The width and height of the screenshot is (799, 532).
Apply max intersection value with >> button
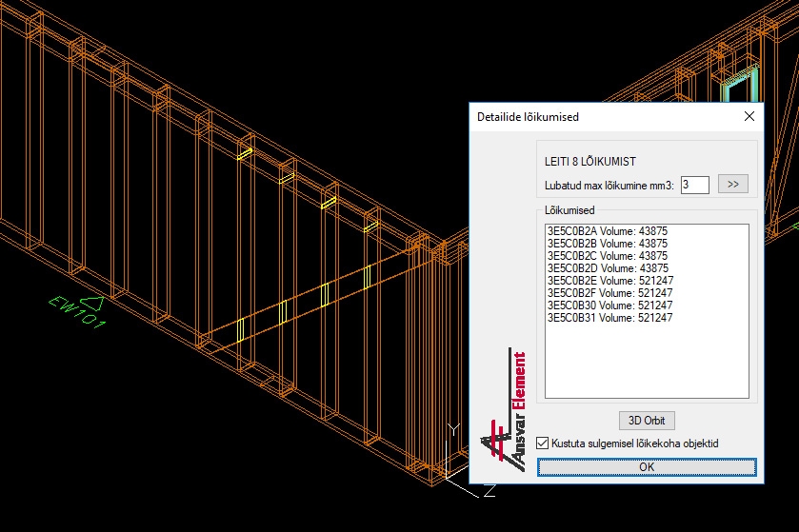tap(732, 185)
